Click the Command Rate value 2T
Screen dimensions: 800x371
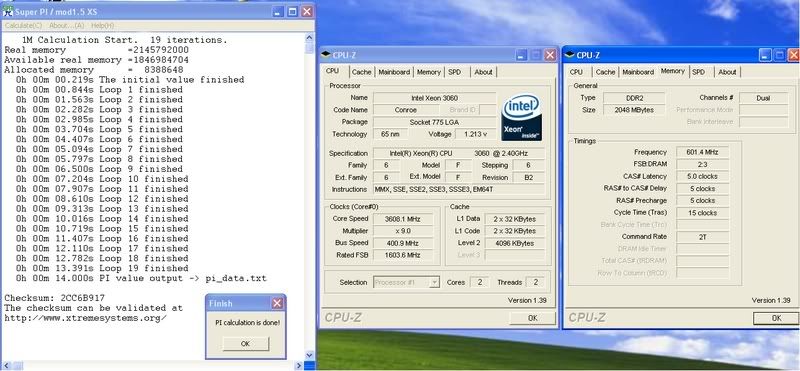[703, 237]
